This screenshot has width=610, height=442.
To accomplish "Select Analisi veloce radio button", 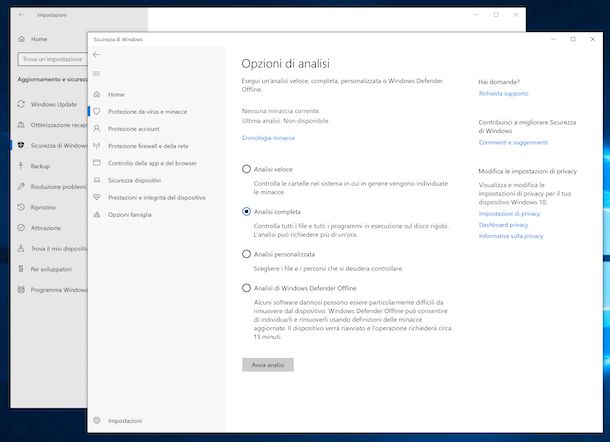I will click(246, 169).
